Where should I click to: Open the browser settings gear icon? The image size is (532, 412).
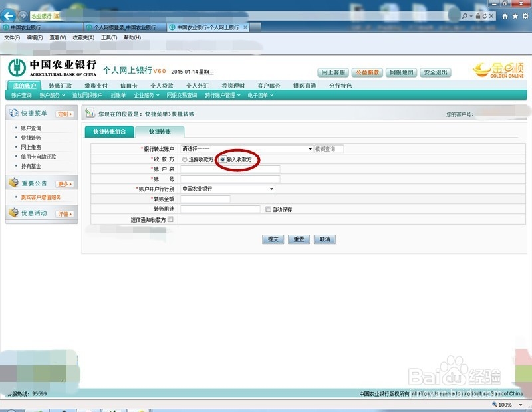point(525,16)
